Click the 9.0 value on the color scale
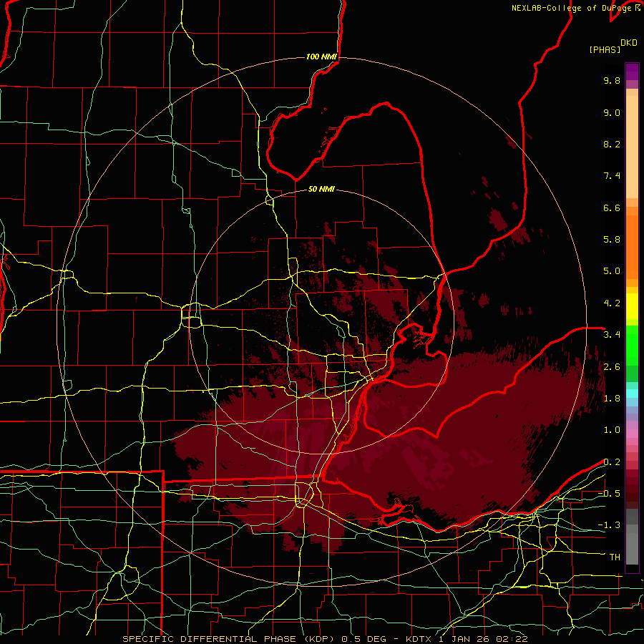 [x=612, y=112]
